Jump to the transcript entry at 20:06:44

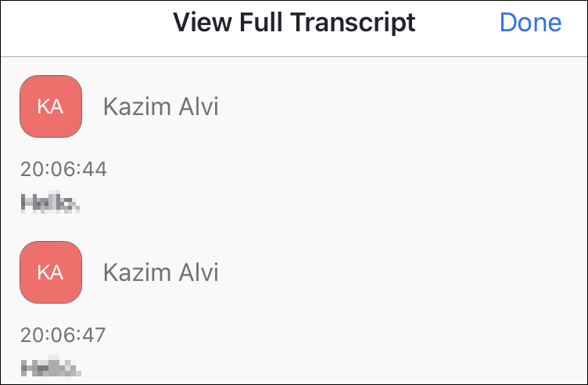(x=63, y=169)
